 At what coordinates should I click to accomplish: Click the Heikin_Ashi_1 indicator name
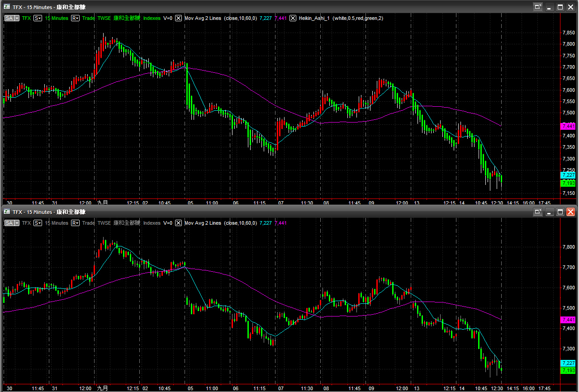point(314,18)
